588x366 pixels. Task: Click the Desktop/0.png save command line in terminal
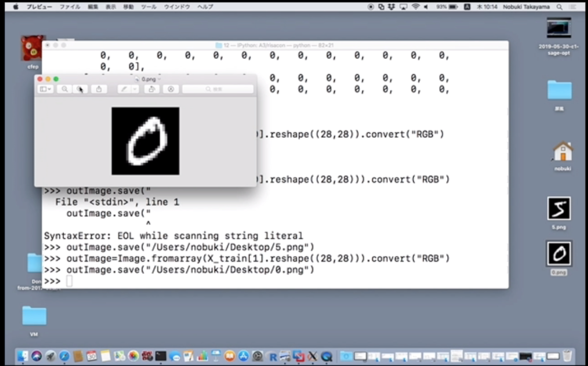179,270
